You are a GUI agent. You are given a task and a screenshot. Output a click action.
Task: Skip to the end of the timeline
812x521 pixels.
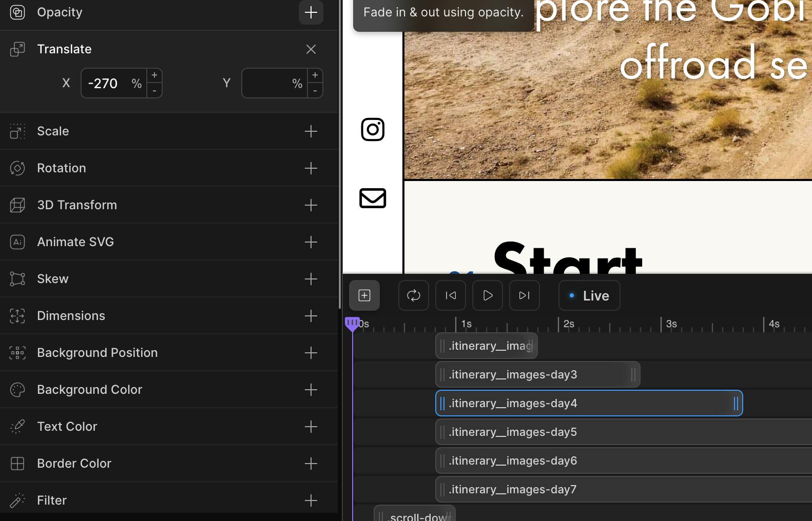click(524, 295)
